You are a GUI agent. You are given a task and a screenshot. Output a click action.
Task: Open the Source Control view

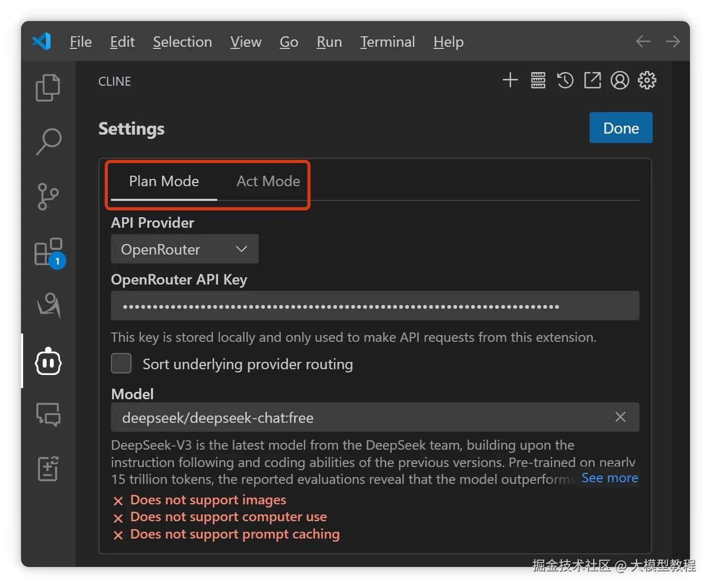[x=48, y=197]
